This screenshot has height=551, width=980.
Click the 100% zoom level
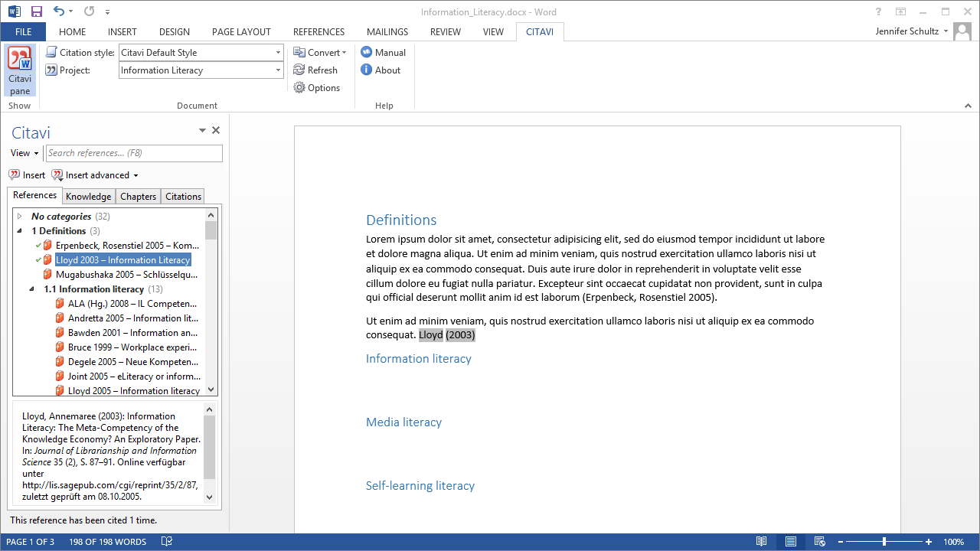point(954,542)
